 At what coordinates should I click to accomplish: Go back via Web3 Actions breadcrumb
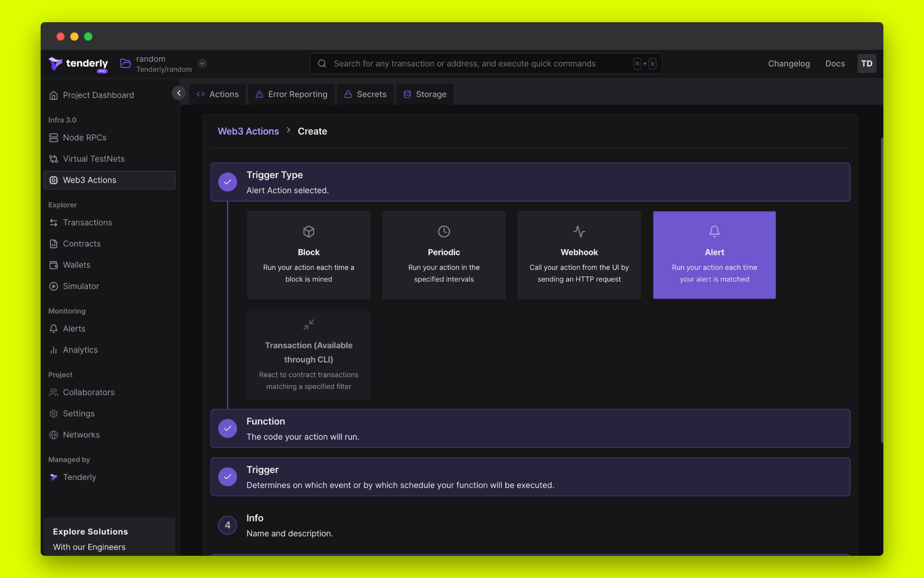click(x=248, y=131)
